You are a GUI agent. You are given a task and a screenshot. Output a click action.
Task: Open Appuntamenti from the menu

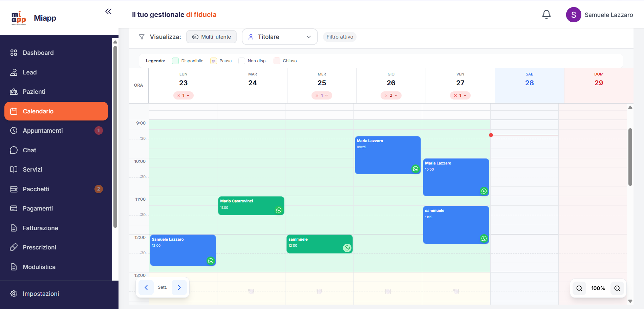pyautogui.click(x=43, y=130)
